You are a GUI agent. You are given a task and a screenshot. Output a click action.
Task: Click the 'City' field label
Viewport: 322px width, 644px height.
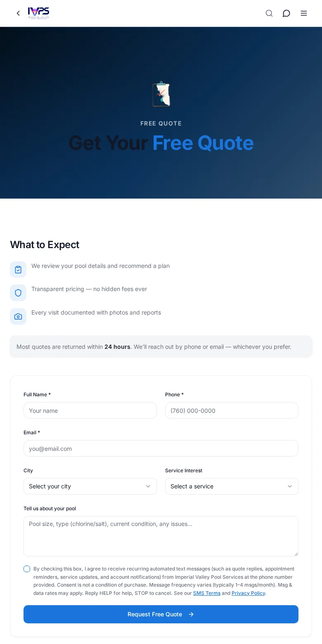tap(28, 471)
